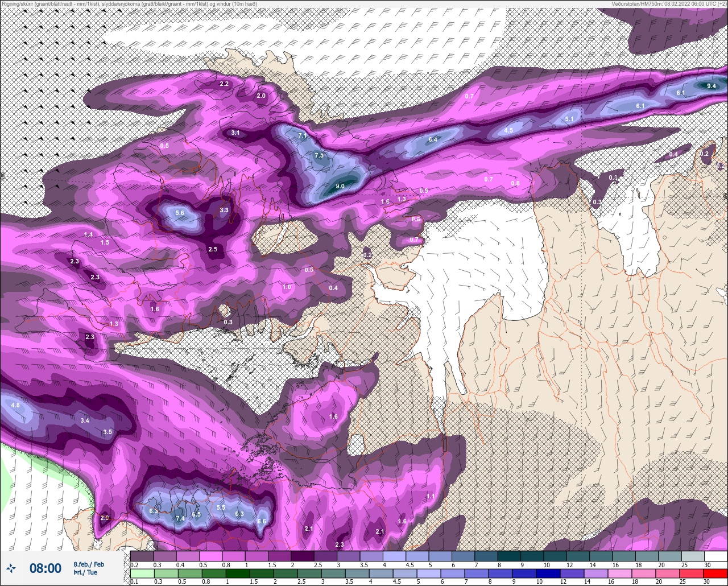Viewport: 728px width, 586px height.
Task: Click the 1.1 value label on the map
Action: coord(431,496)
